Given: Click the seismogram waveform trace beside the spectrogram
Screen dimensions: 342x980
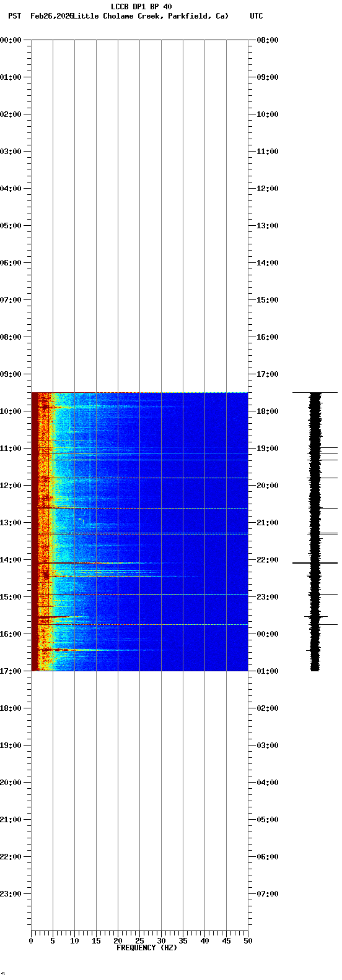Looking at the screenshot, I should pos(315,531).
